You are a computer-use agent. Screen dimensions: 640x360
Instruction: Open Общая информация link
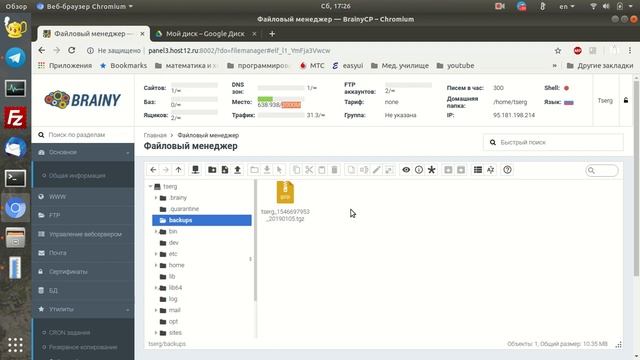77,176
